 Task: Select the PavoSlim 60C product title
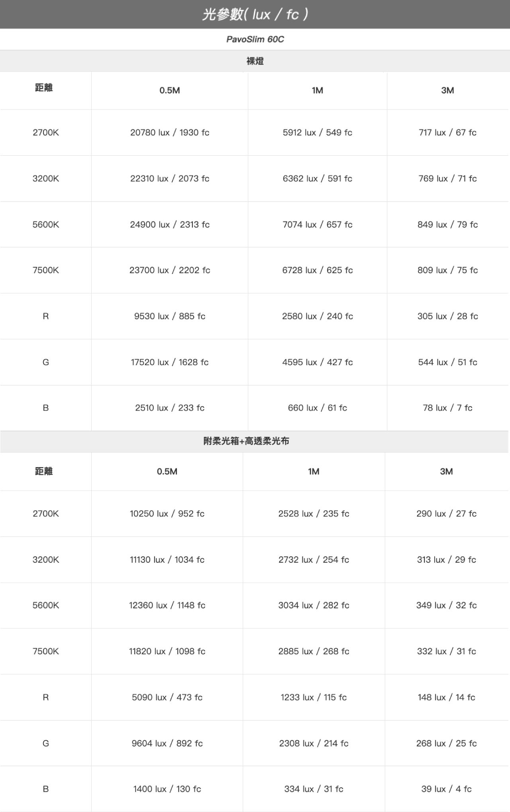(x=255, y=39)
